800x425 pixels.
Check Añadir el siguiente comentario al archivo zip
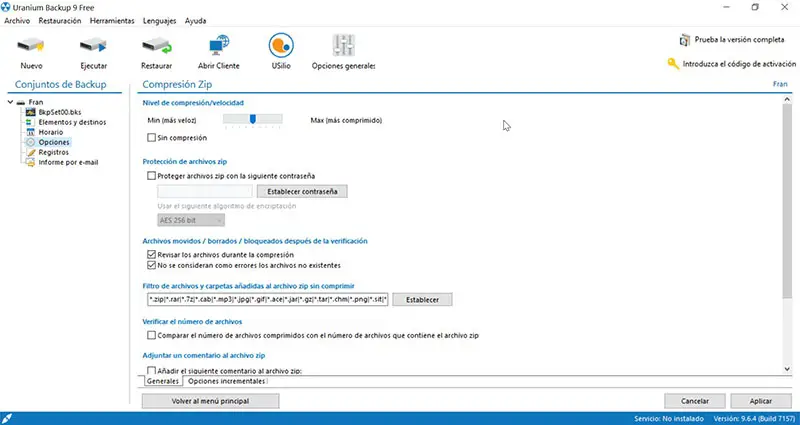click(x=151, y=371)
